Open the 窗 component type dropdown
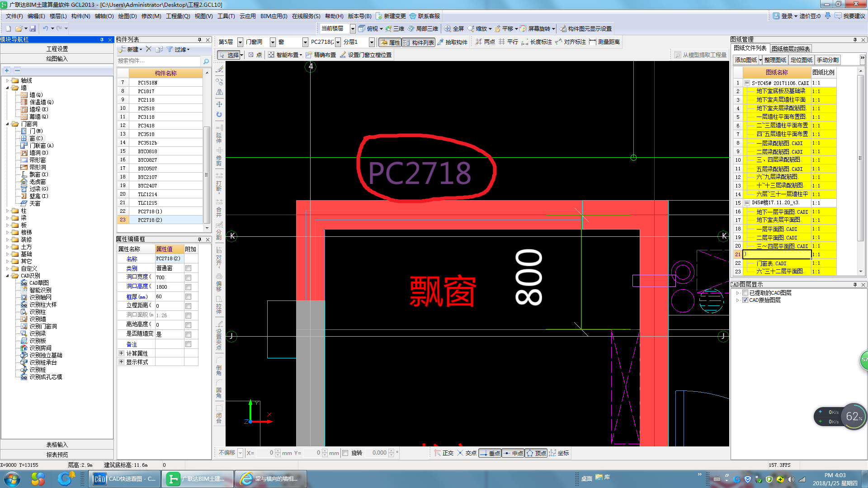 coord(305,42)
